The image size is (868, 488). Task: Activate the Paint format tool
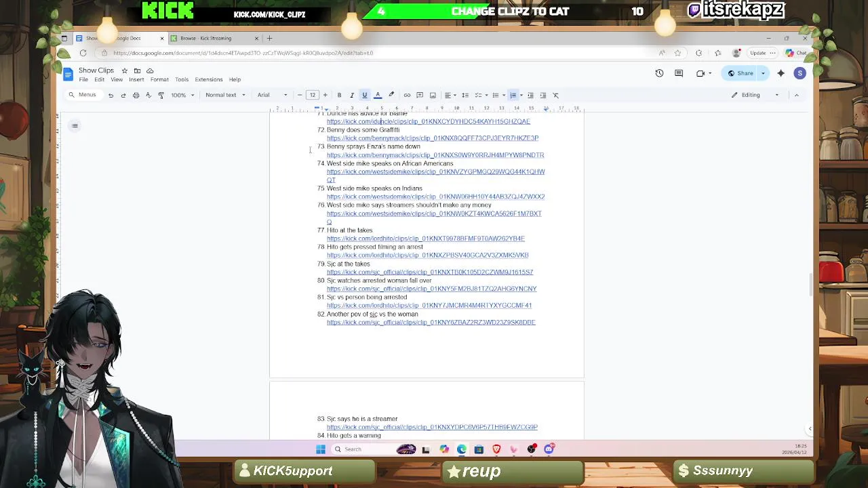pyautogui.click(x=161, y=95)
